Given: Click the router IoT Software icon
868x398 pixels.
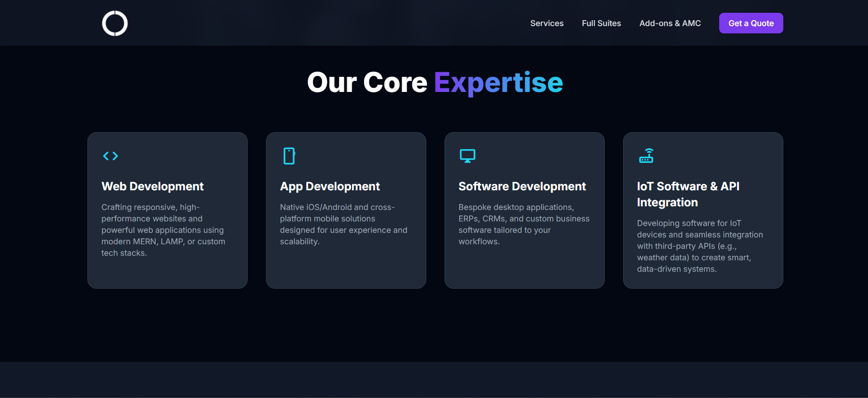Looking at the screenshot, I should 646,156.
